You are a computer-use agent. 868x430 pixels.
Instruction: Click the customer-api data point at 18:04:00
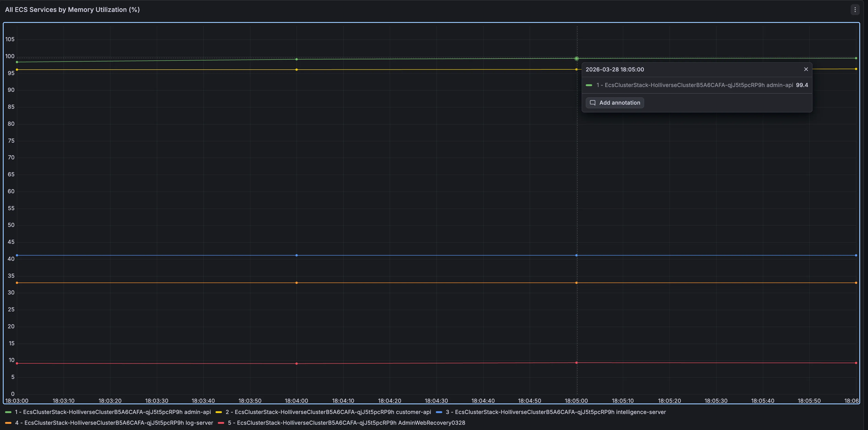pos(297,70)
